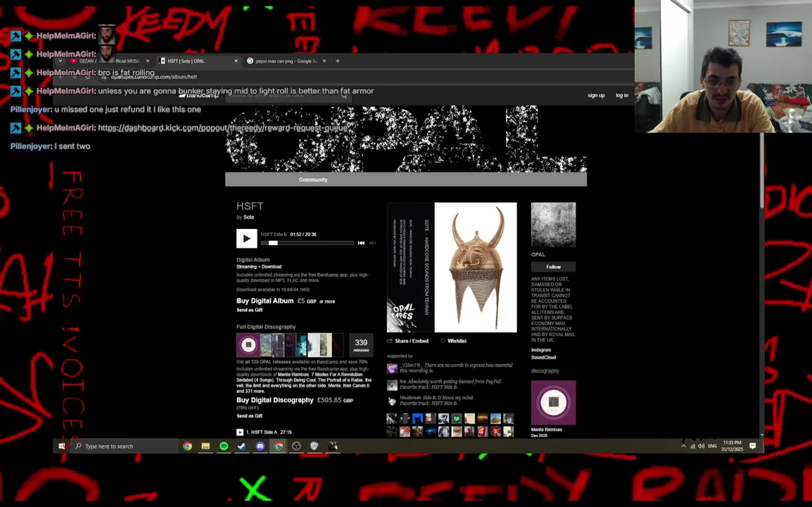Open the SoundCloud link in the sidebar
Viewport: 812px width, 507px height.
click(x=543, y=357)
